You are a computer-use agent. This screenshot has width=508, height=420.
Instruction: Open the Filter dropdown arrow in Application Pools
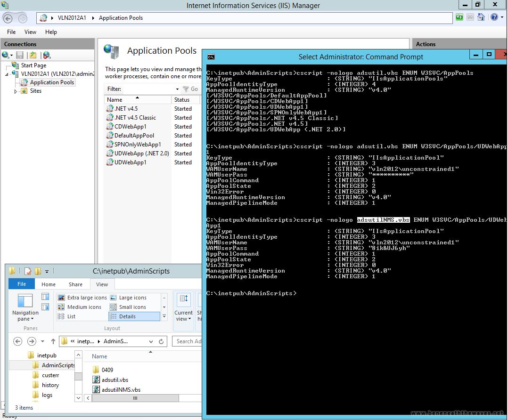177,89
